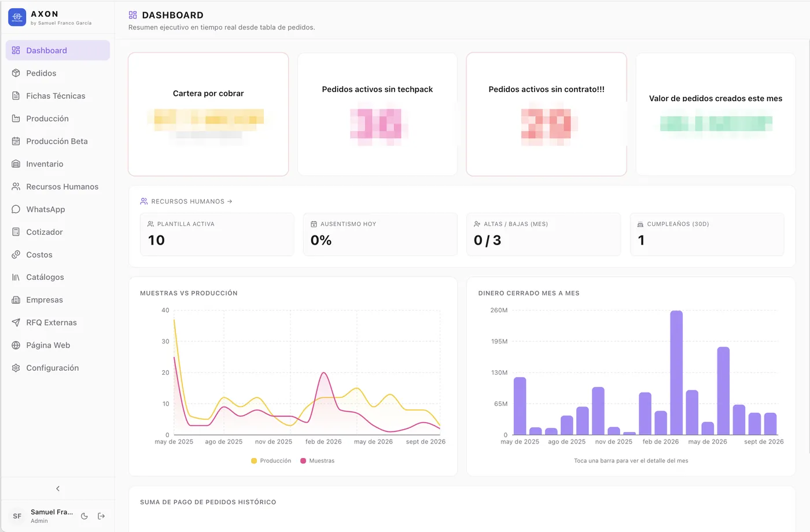Click the Recursos Humanos people icon in sidebar
This screenshot has height=532, width=810.
coord(16,187)
